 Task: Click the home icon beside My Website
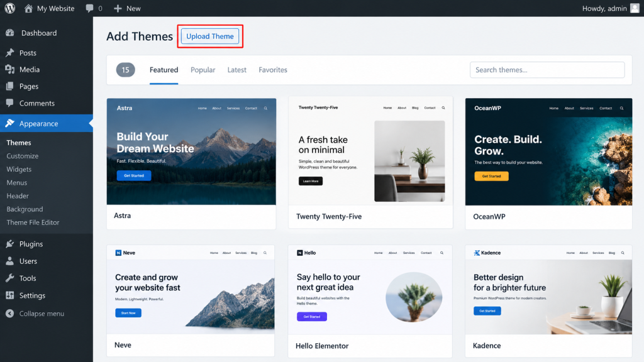point(28,8)
